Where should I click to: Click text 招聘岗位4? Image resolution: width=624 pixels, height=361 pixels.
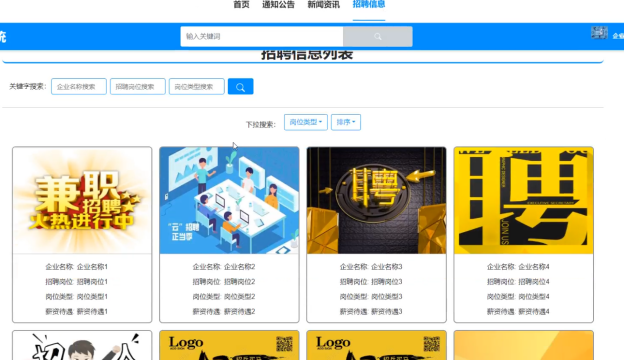(x=534, y=282)
